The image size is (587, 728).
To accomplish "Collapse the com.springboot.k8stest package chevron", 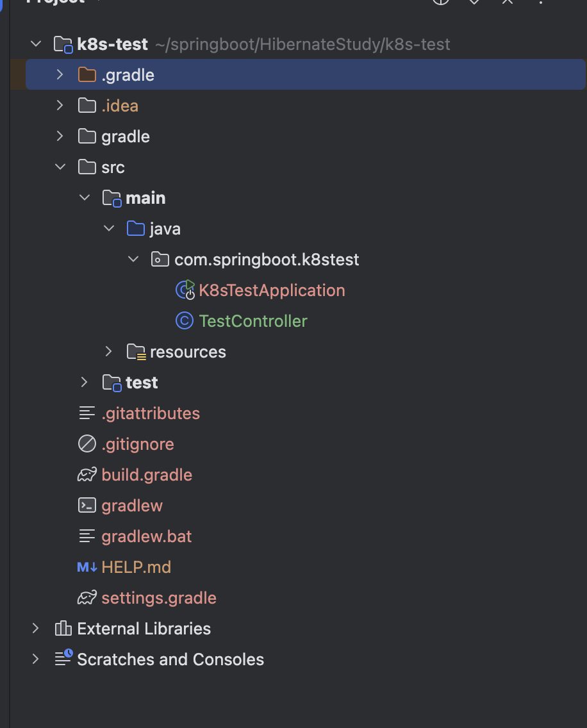I will click(x=133, y=260).
